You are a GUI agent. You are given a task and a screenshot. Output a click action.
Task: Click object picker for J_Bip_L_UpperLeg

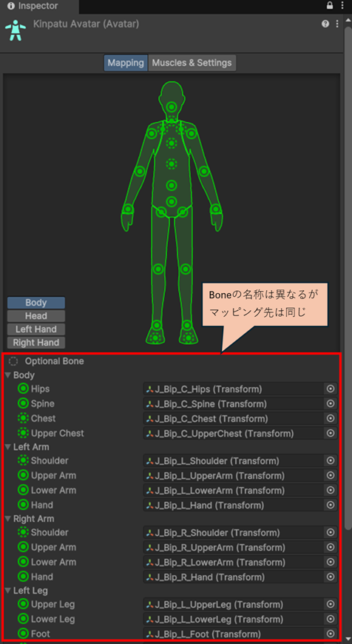(331, 604)
